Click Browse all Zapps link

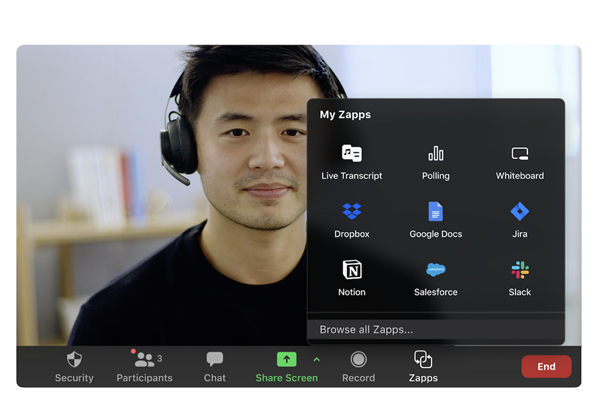[x=366, y=330]
